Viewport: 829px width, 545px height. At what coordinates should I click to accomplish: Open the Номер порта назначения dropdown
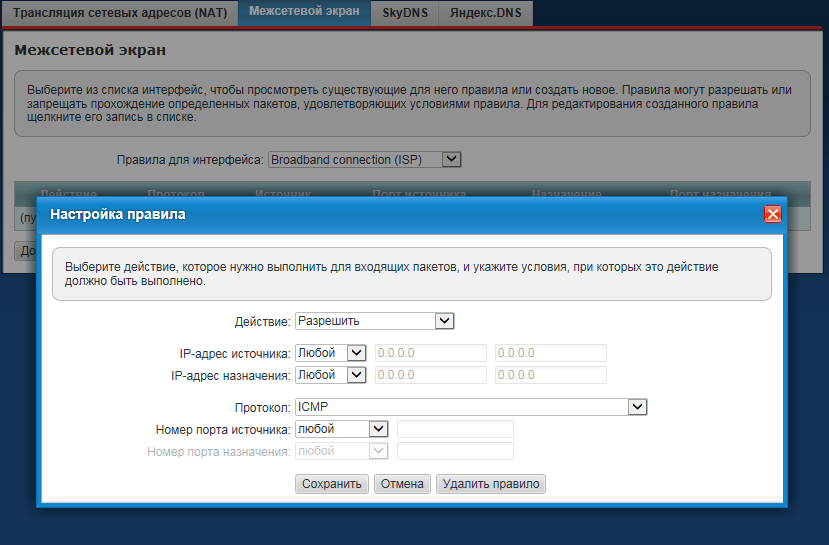tap(340, 451)
